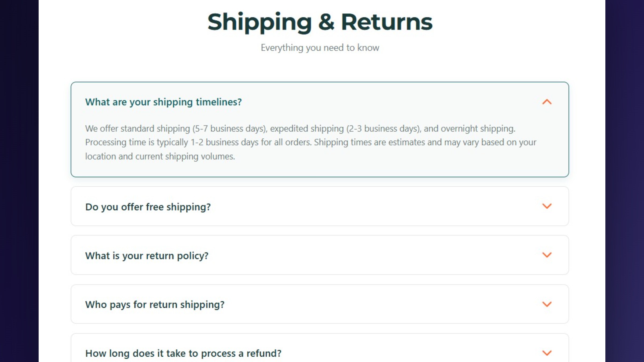Viewport: 644px width, 362px height.
Task: Click the 'How long does it take' question
Action: (x=183, y=353)
